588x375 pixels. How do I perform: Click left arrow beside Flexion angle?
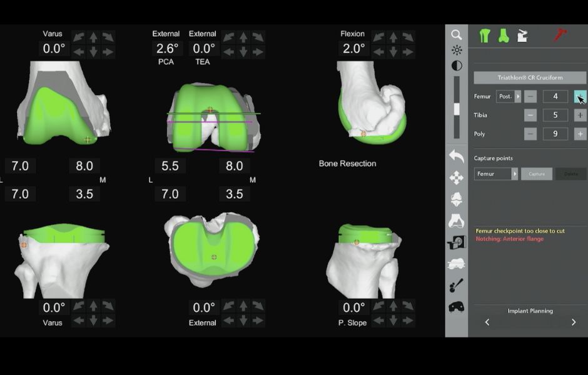[x=378, y=52]
